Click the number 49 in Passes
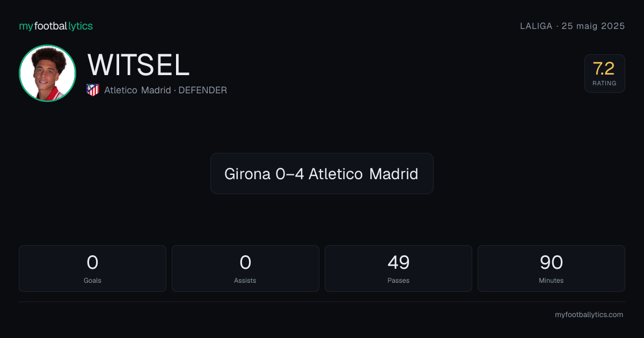This screenshot has width=644, height=338. (x=398, y=262)
